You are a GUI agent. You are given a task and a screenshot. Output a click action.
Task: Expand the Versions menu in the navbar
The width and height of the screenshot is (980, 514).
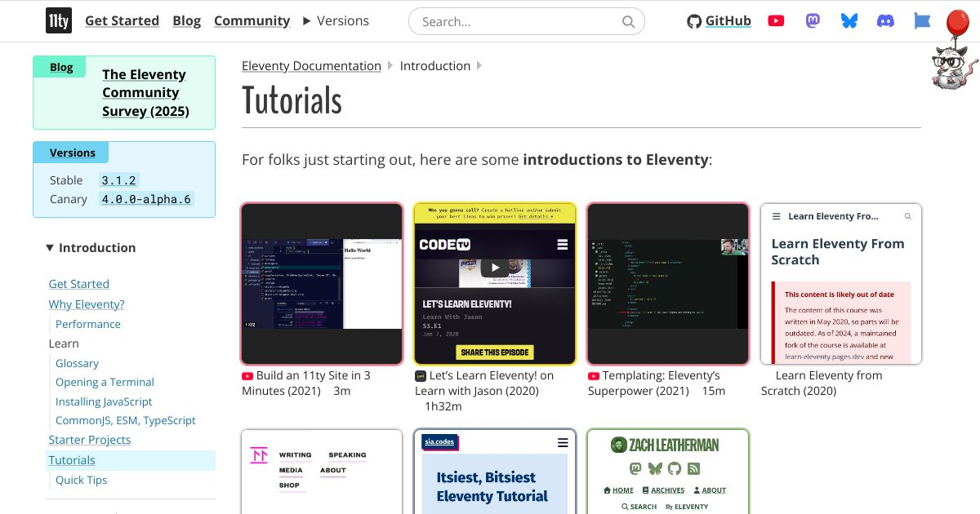pyautogui.click(x=336, y=20)
